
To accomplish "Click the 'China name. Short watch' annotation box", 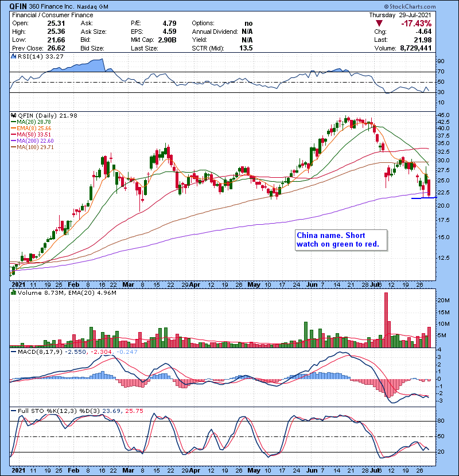I will [341, 240].
